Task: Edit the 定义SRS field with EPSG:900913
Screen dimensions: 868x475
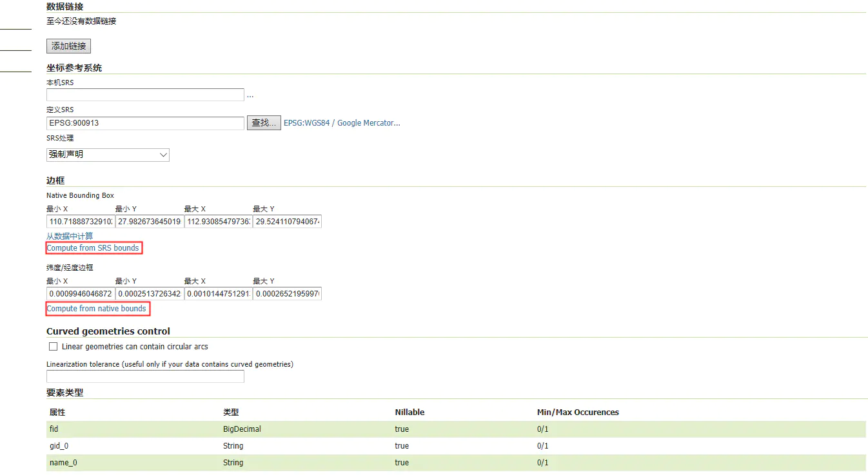Action: 145,123
